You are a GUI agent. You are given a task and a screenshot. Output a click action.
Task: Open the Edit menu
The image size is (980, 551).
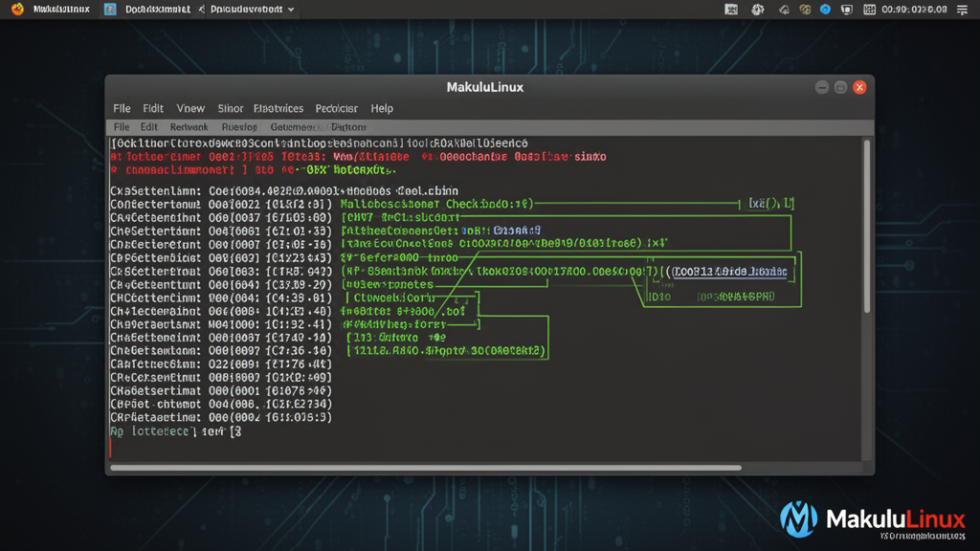(154, 108)
